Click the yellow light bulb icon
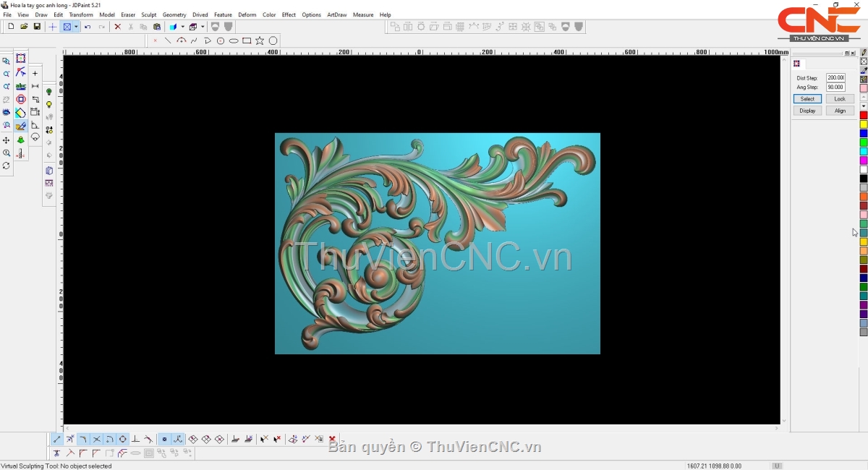The width and height of the screenshot is (868, 470). coord(49,105)
